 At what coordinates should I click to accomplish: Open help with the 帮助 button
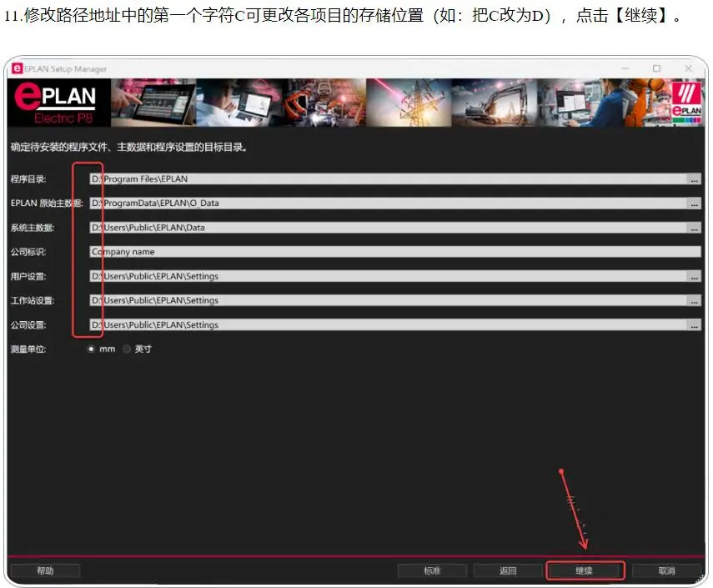point(45,570)
